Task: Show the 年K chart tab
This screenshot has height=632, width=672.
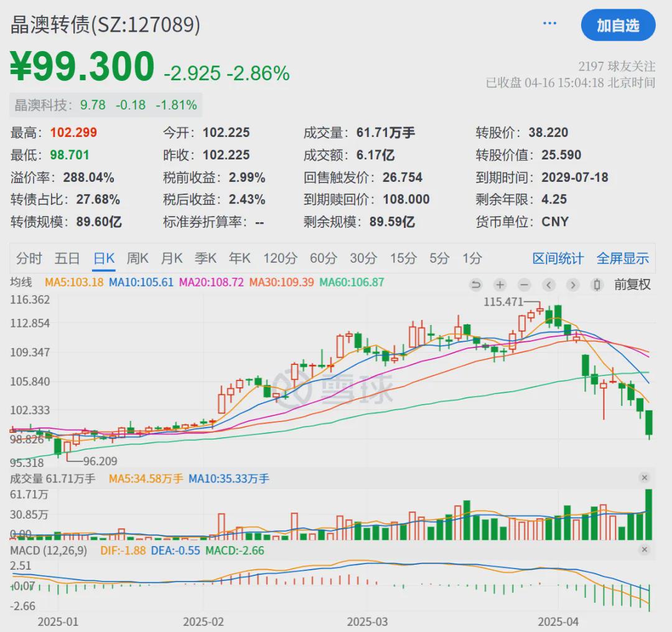Action: pos(240,258)
